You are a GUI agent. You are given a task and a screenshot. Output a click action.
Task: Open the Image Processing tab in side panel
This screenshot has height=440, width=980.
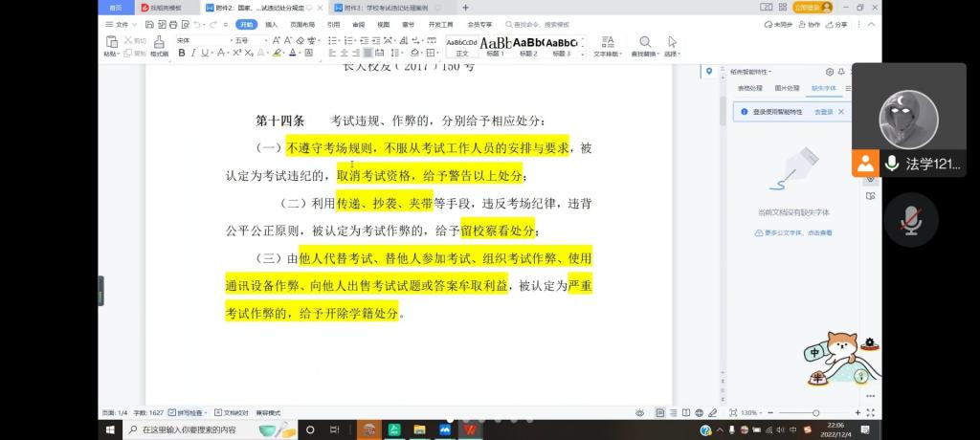[x=786, y=88]
